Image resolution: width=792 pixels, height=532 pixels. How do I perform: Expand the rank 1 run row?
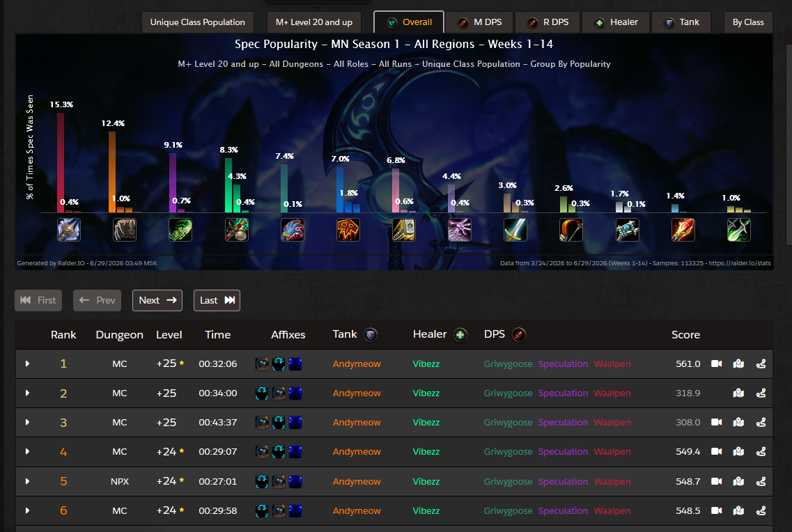coord(27,364)
